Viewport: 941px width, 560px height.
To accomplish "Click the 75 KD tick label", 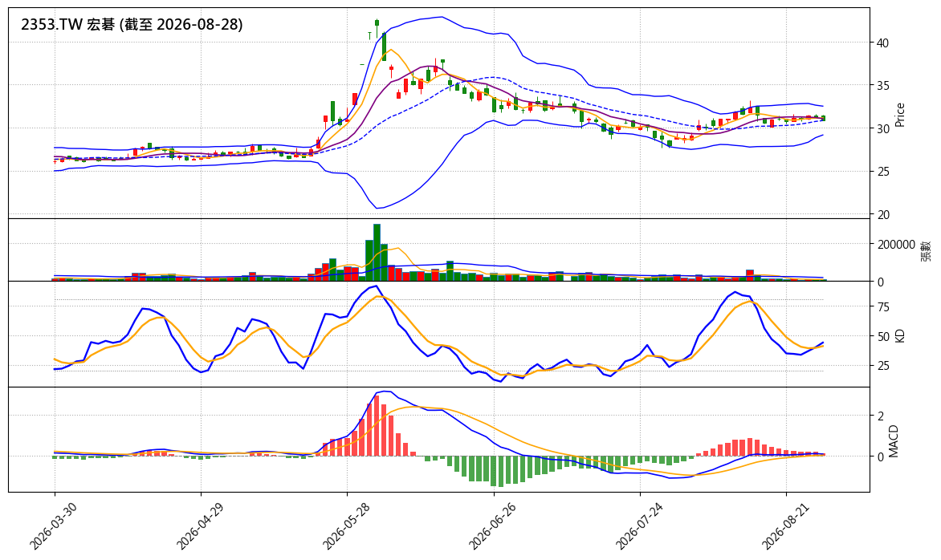I will pos(882,307).
